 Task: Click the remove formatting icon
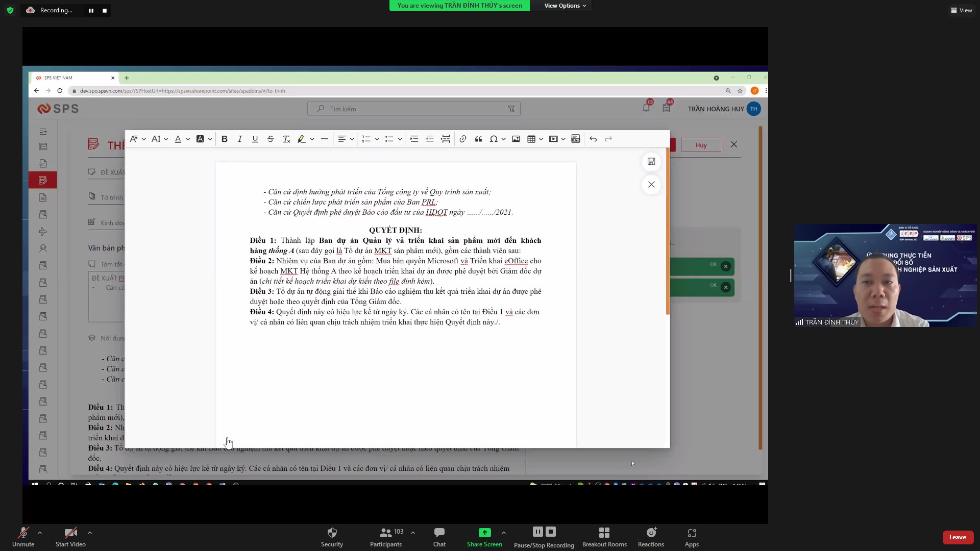click(x=286, y=139)
